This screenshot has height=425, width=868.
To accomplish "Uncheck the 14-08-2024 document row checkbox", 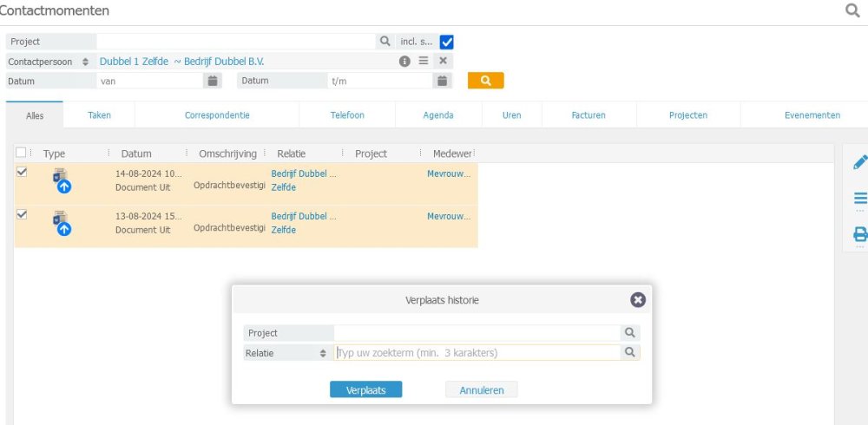I will [x=22, y=173].
